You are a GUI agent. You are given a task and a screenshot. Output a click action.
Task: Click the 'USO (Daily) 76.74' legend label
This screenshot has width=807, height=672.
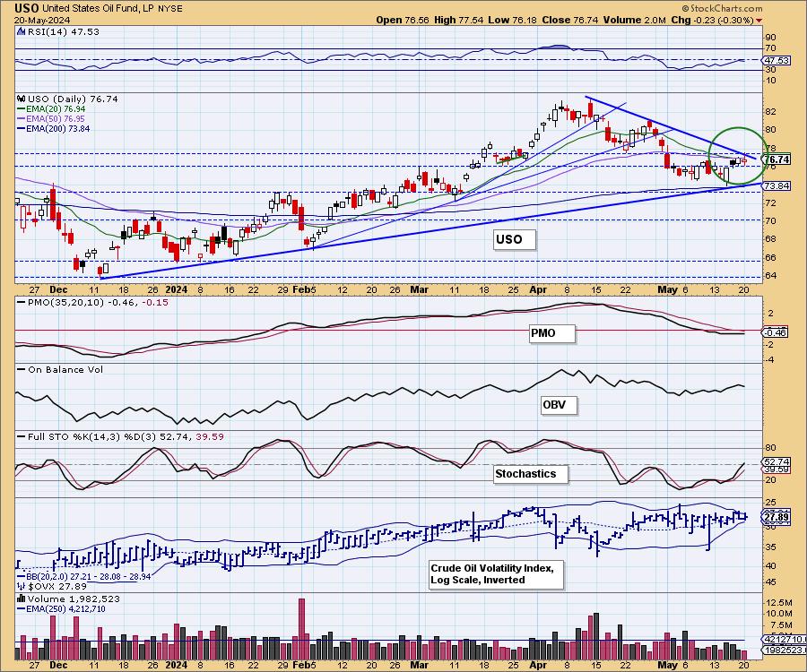(x=73, y=99)
